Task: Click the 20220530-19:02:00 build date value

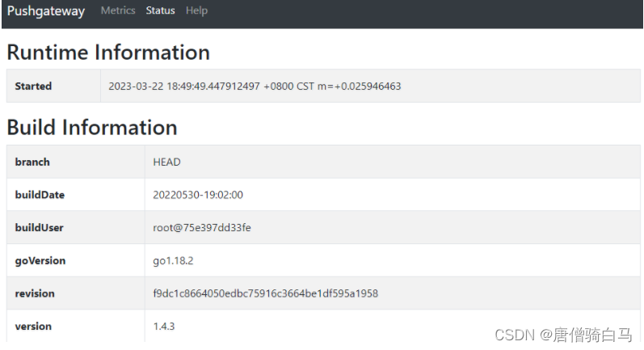Action: tap(198, 195)
